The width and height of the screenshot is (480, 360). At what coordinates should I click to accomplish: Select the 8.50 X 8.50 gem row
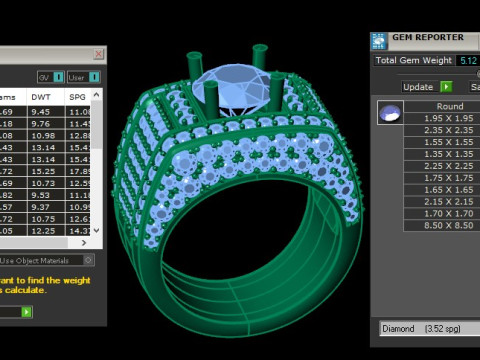(448, 226)
